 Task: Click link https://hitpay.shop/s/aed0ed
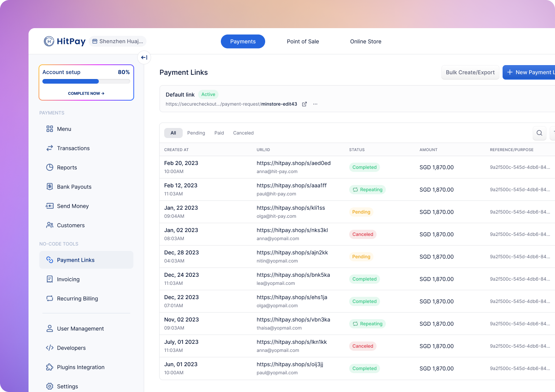[294, 163]
